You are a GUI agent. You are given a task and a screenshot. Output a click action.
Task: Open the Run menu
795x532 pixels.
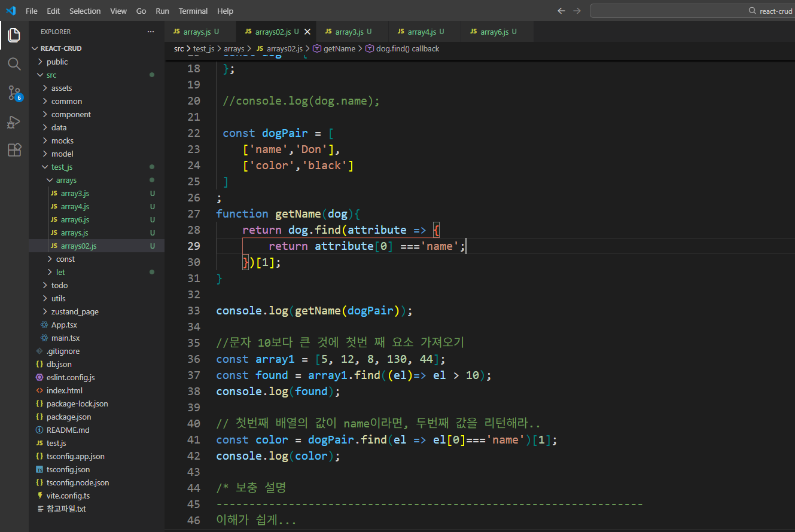click(162, 11)
